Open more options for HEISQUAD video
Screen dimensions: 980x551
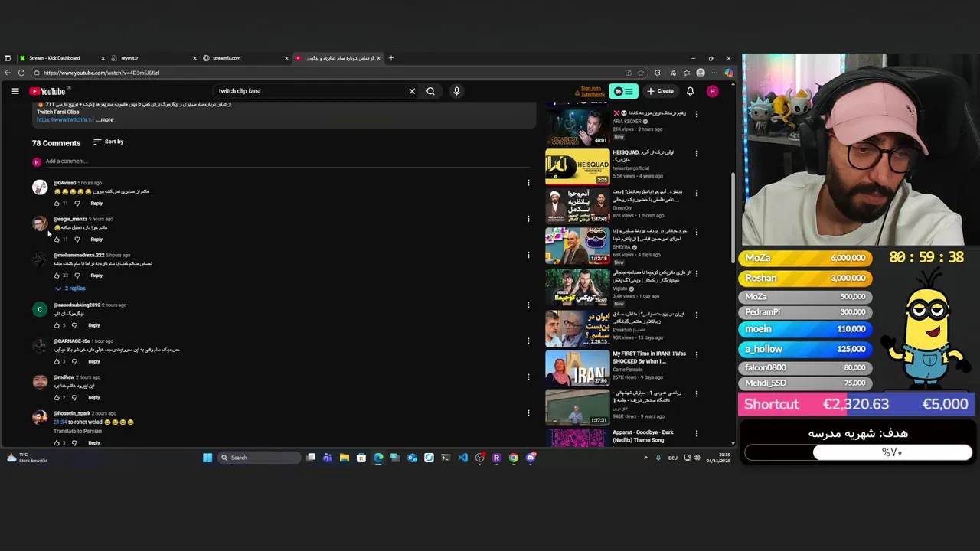[x=697, y=153]
